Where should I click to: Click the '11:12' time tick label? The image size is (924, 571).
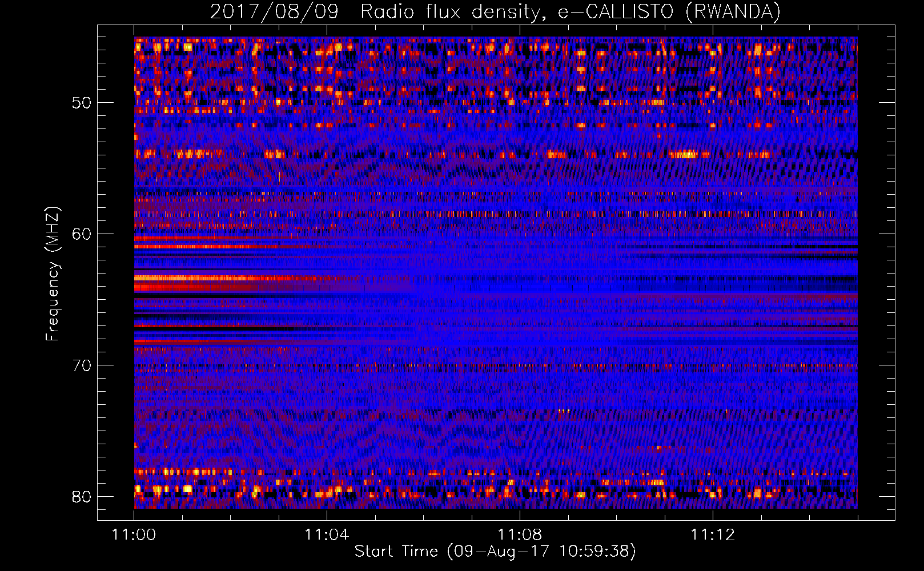[713, 535]
